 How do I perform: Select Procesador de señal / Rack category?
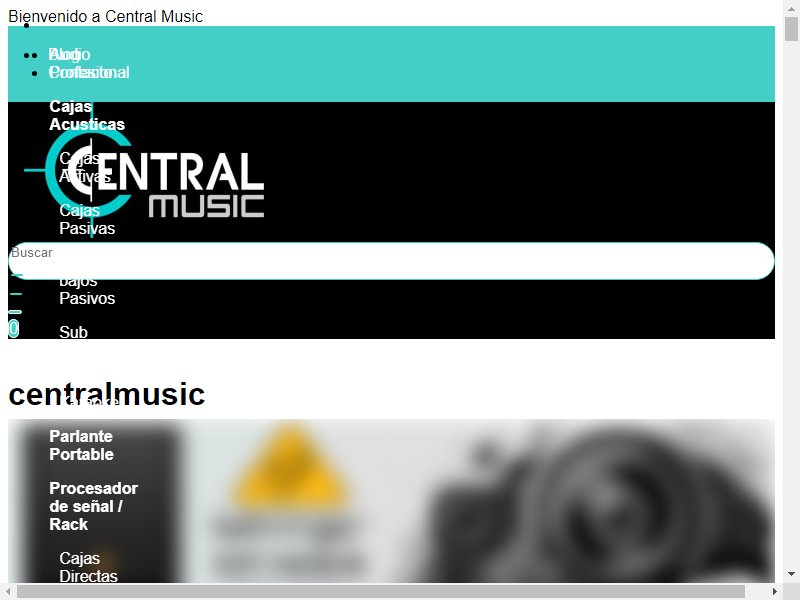pos(93,506)
